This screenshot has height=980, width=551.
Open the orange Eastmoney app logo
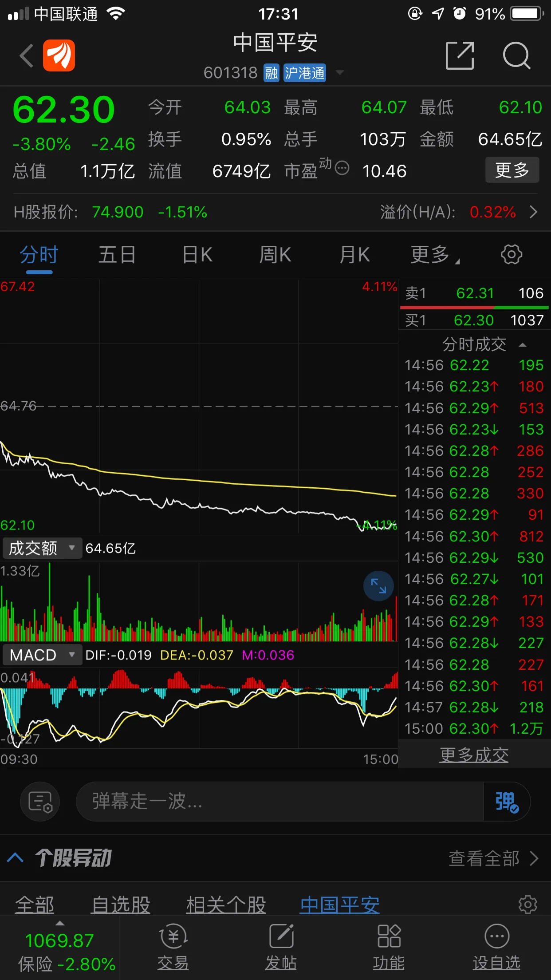[x=59, y=55]
